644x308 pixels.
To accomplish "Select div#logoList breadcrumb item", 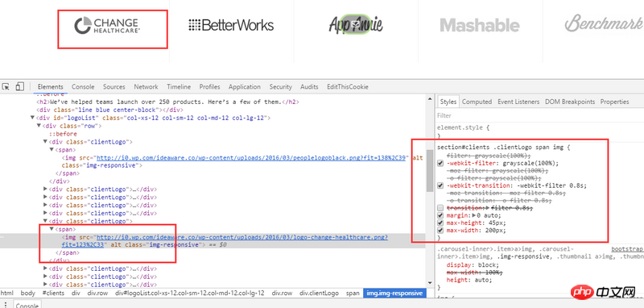I will click(x=189, y=293).
